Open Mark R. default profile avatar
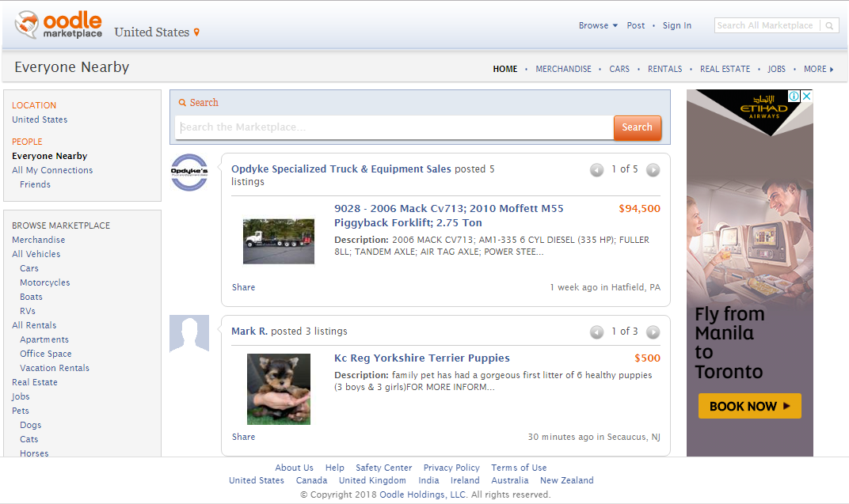The height and width of the screenshot is (504, 849). pos(189,334)
